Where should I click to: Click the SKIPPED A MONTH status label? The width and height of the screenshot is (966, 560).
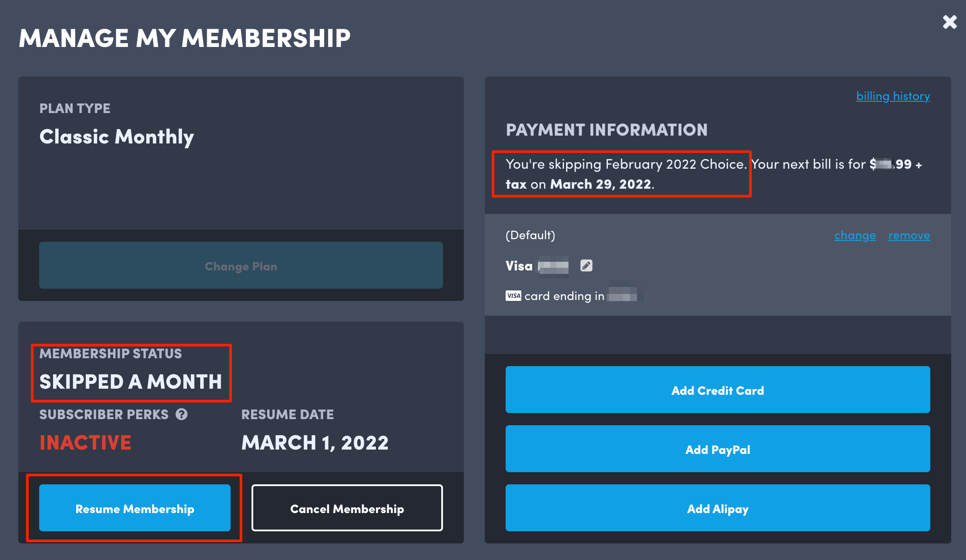click(x=131, y=382)
